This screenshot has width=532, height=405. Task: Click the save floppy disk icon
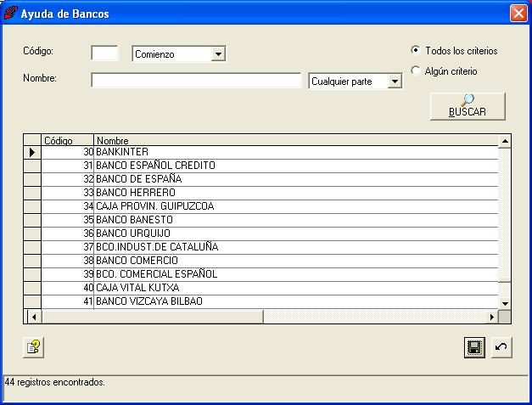point(474,347)
